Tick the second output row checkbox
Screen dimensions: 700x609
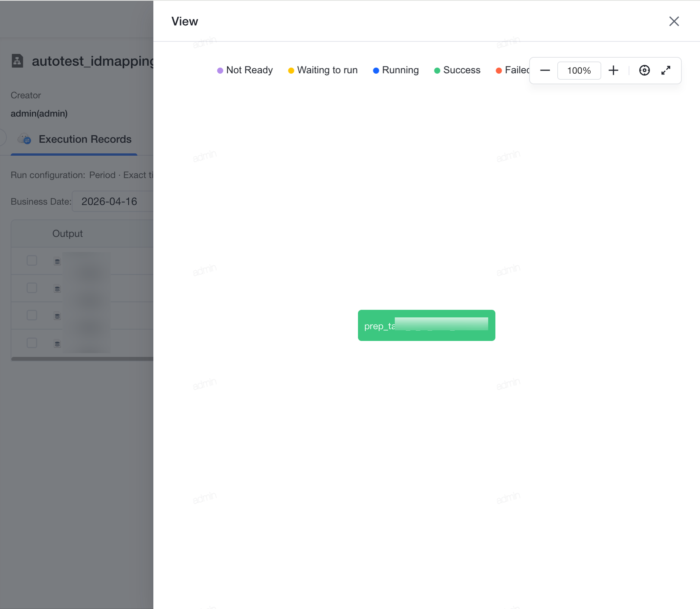pyautogui.click(x=32, y=288)
